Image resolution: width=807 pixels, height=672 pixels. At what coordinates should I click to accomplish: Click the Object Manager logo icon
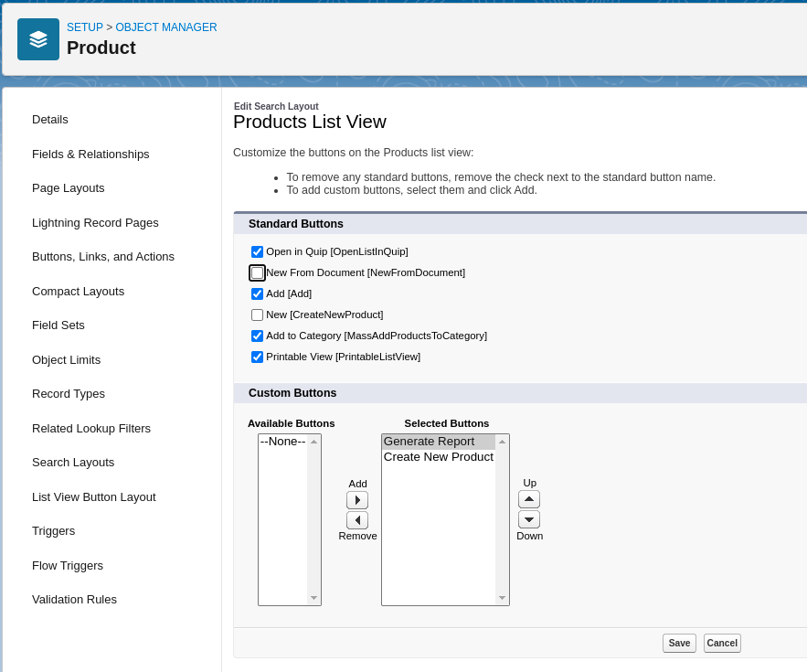(x=38, y=39)
